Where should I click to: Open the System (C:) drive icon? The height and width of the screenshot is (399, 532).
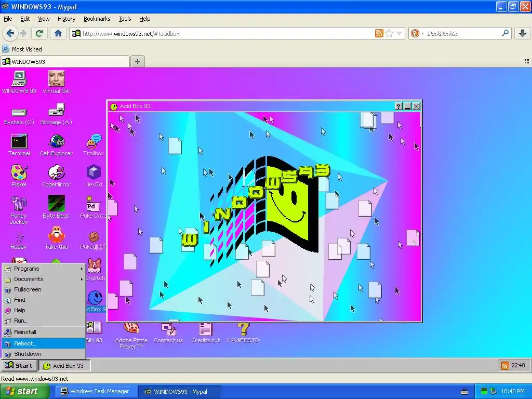pyautogui.click(x=19, y=116)
